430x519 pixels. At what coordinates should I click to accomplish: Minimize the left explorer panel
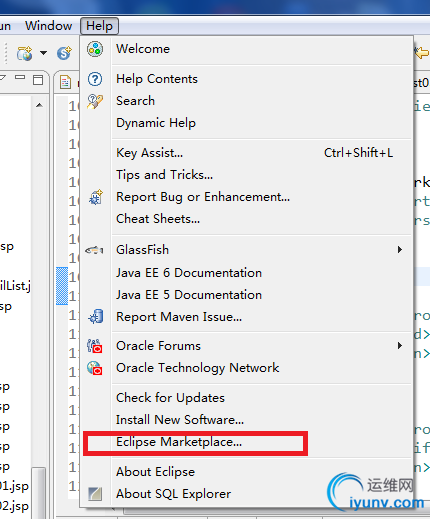tap(20, 78)
